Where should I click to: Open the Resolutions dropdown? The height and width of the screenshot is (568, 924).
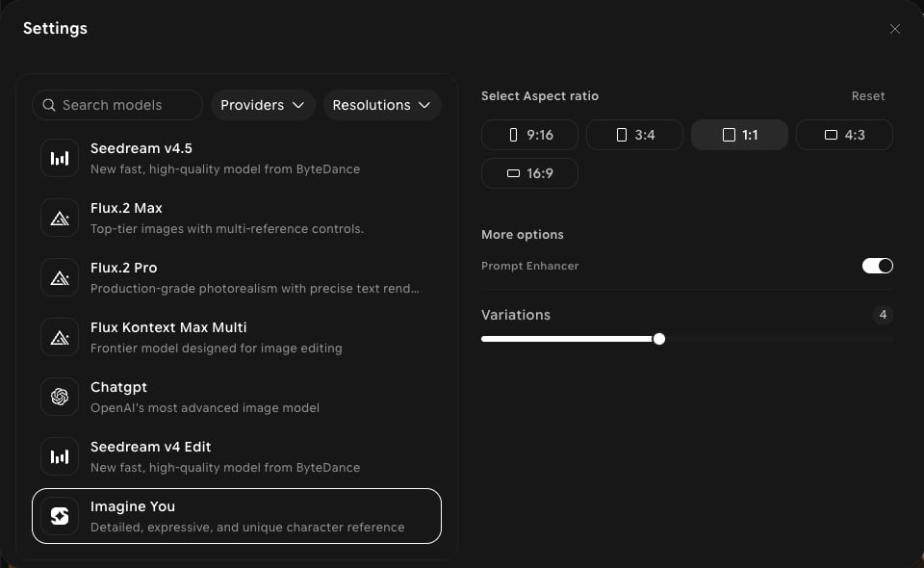coord(382,105)
